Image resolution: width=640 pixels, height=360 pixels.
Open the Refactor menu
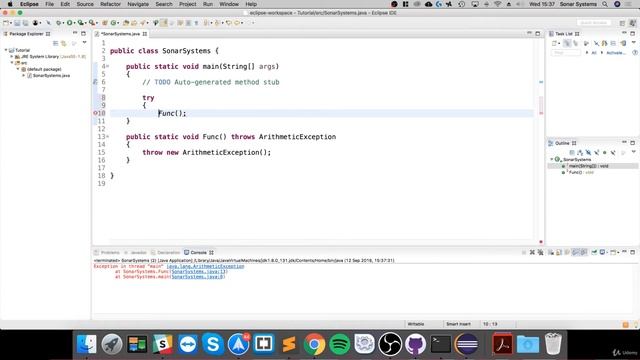(110, 4)
